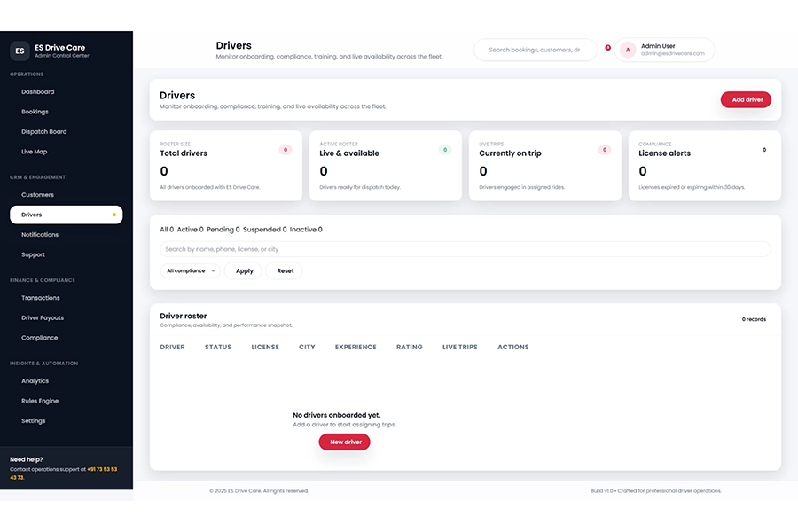Image resolution: width=798 pixels, height=532 pixels.
Task: Open the Live Map view
Action: (x=34, y=151)
